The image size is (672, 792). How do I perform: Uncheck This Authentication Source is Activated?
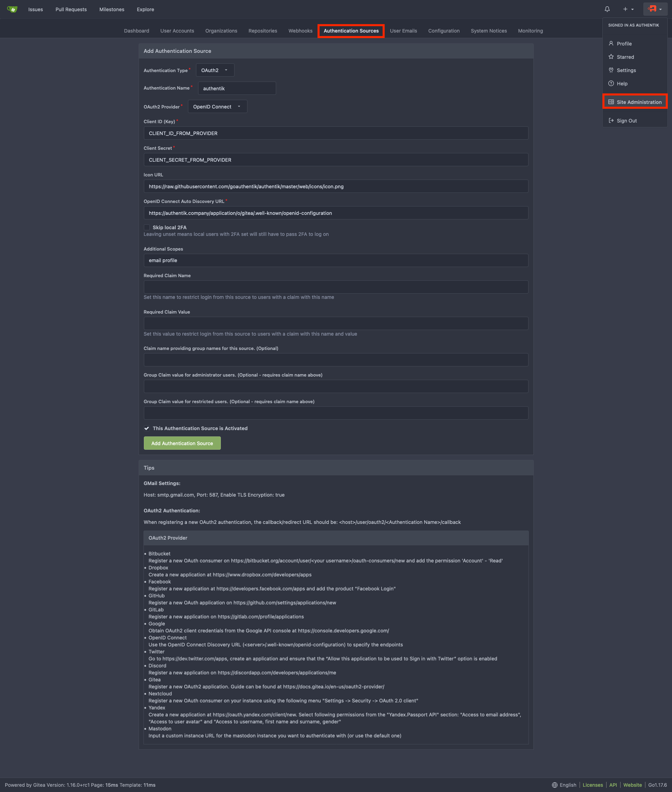point(147,428)
